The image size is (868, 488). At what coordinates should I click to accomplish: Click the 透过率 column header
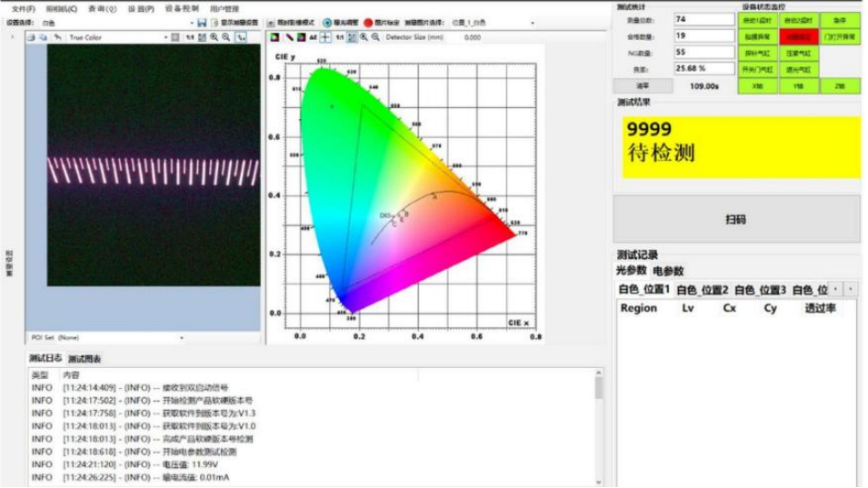[x=820, y=308]
